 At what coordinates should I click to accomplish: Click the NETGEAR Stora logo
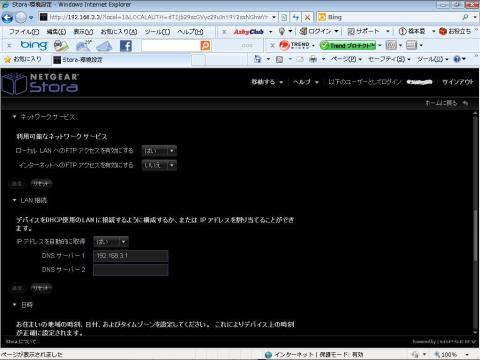40,83
